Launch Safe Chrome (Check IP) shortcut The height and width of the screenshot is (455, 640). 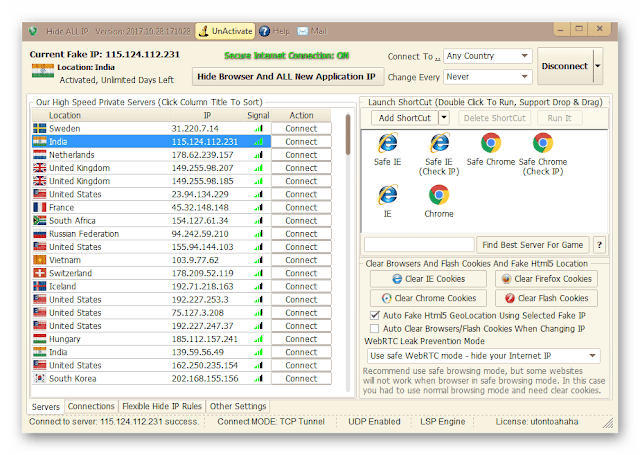click(x=543, y=154)
